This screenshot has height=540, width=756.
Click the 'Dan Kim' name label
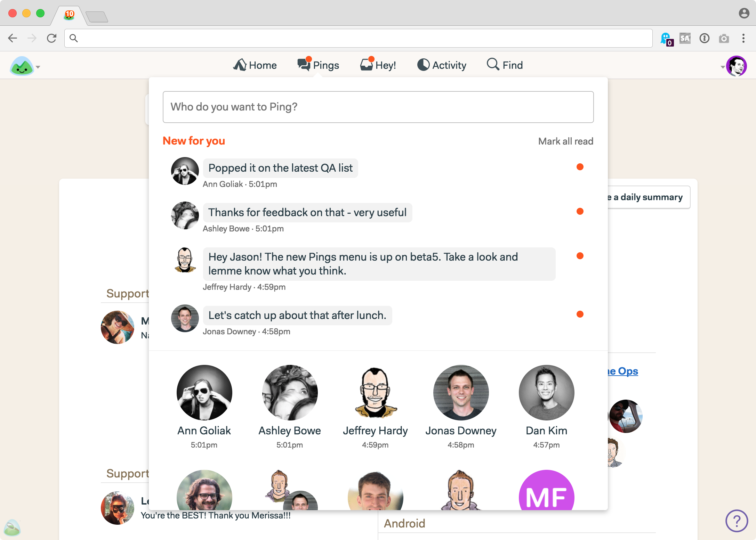546,431
